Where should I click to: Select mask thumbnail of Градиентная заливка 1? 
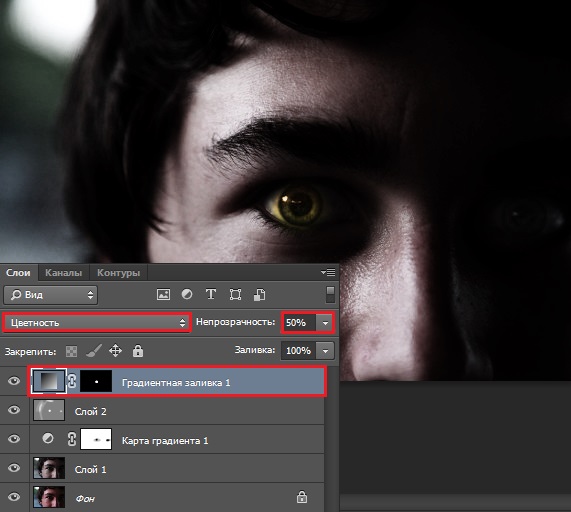96,381
